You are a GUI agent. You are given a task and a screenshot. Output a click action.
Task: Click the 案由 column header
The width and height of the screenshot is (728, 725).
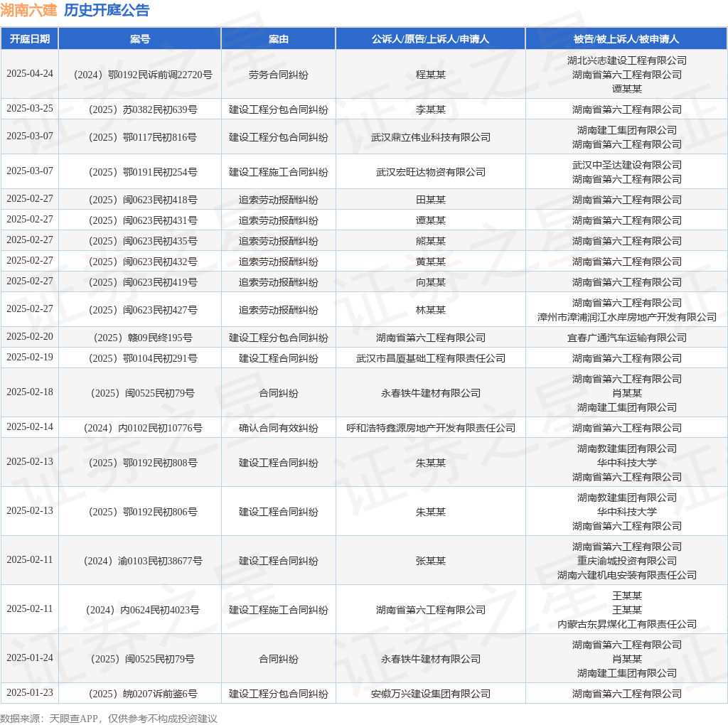[x=279, y=39]
